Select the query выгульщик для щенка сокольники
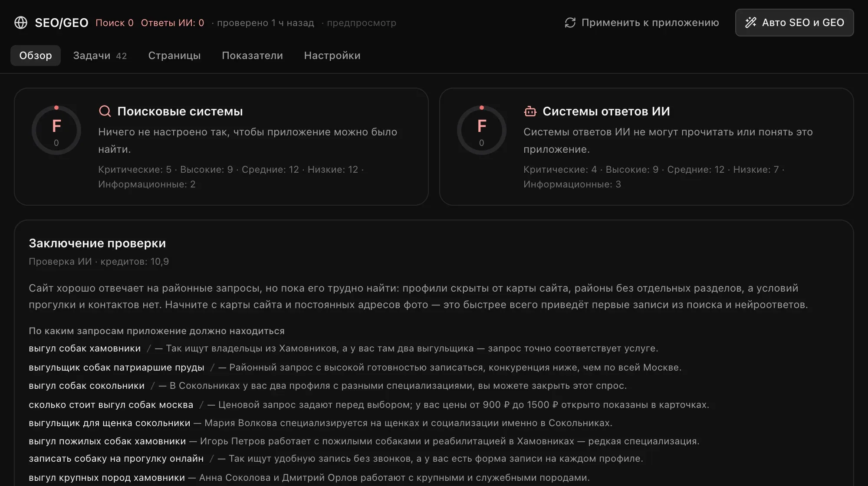Image resolution: width=868 pixels, height=486 pixels. [x=109, y=423]
